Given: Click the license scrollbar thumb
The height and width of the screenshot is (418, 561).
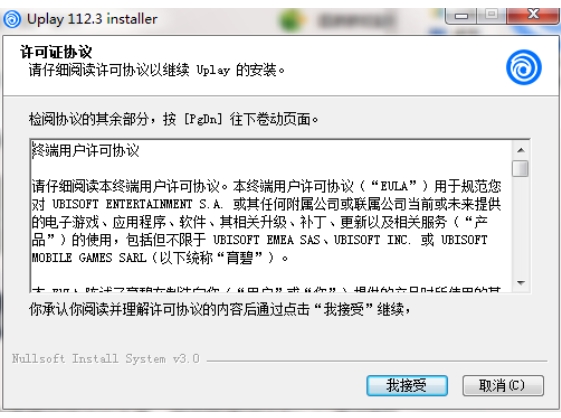Looking at the screenshot, I should (x=520, y=168).
